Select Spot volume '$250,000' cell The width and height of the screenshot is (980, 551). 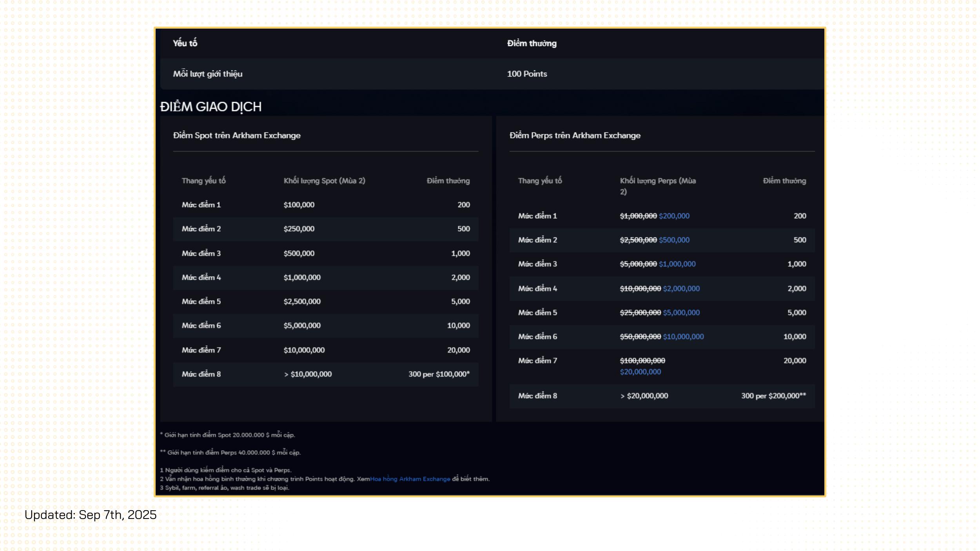pos(299,228)
